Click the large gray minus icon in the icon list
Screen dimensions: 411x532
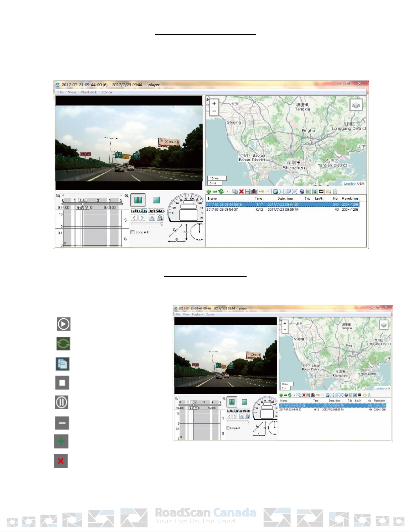(62, 423)
